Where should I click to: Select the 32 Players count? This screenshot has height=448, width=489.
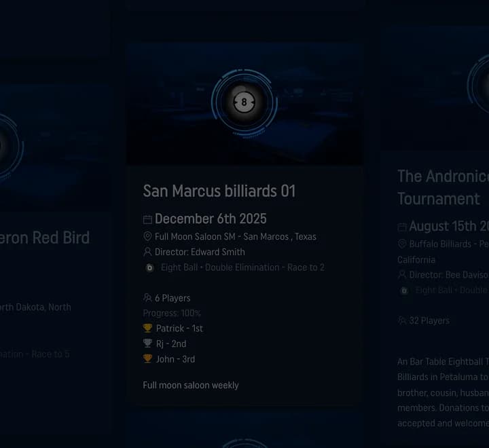[429, 321]
